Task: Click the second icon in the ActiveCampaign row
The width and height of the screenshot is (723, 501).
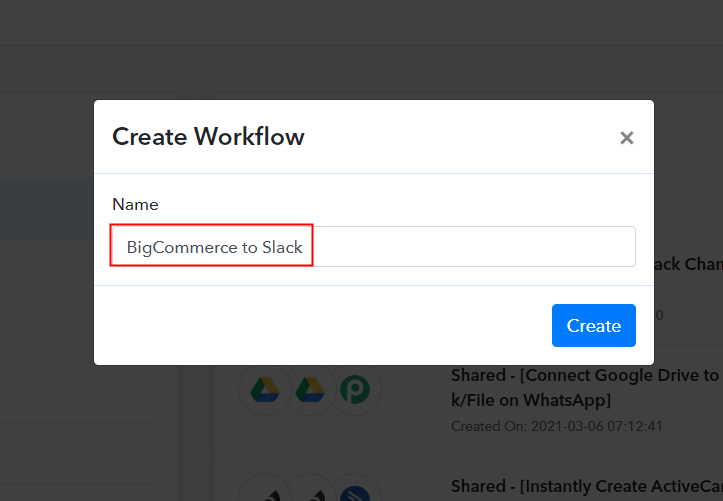Action: click(311, 490)
